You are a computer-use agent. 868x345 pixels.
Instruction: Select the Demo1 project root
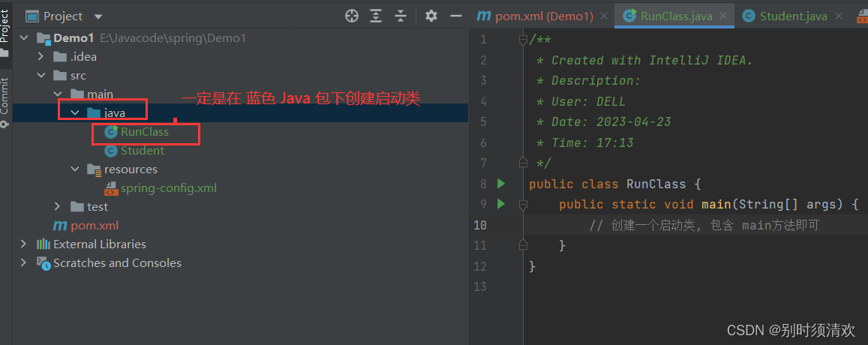[x=74, y=38]
